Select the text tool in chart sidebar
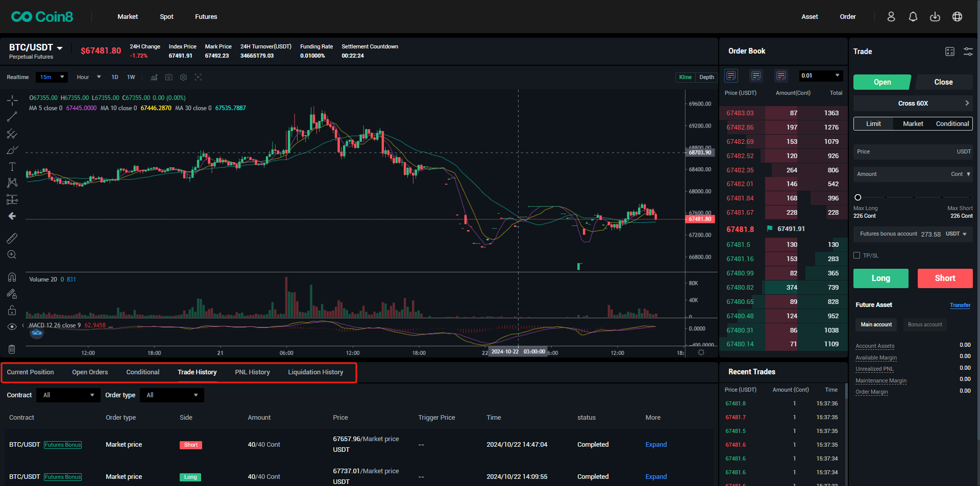This screenshot has width=980, height=486. tap(12, 167)
